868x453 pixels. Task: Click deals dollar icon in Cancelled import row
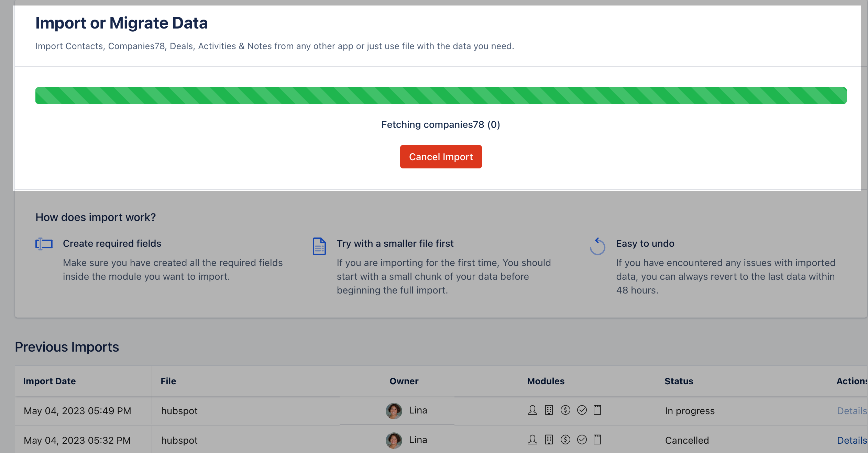(565, 440)
